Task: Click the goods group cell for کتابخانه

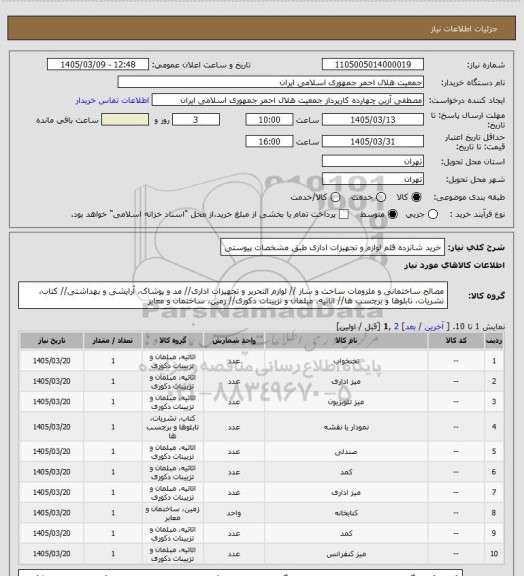Action: pos(173,513)
